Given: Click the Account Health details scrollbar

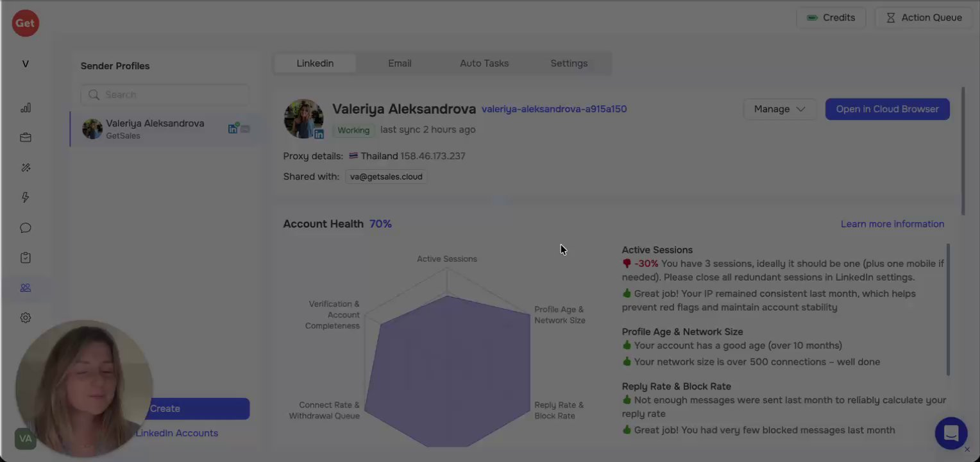Looking at the screenshot, I should coord(948,310).
